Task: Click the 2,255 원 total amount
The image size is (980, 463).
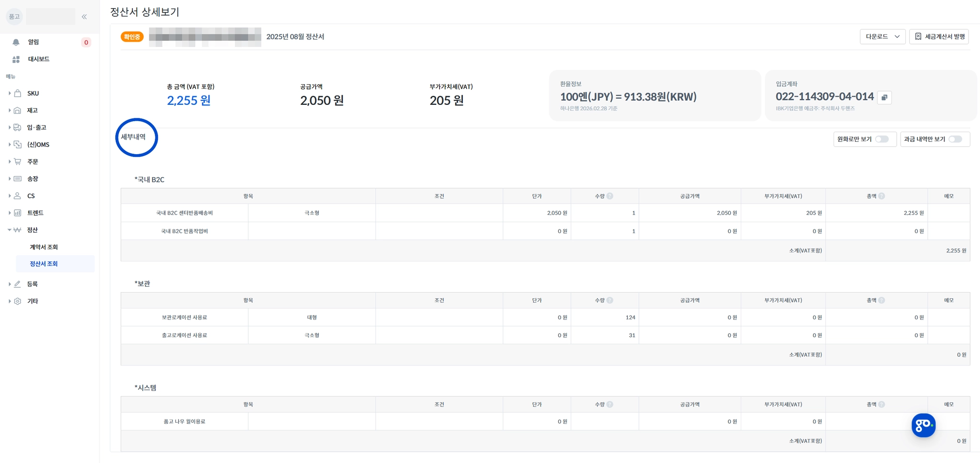Action: click(189, 101)
